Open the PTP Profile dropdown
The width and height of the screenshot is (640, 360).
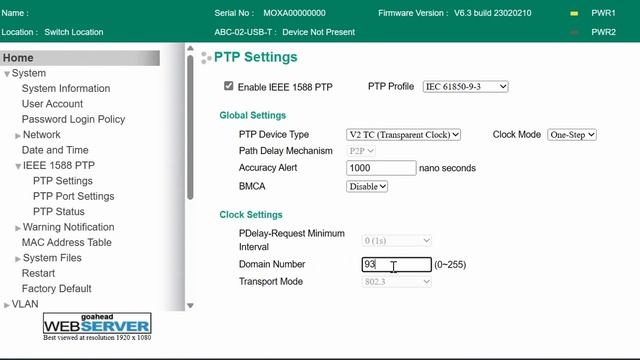coord(465,87)
